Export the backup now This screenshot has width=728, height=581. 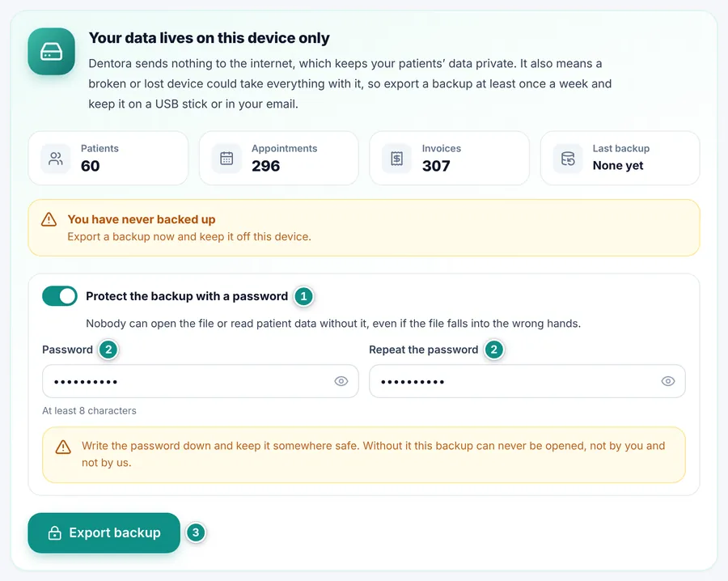(x=104, y=532)
